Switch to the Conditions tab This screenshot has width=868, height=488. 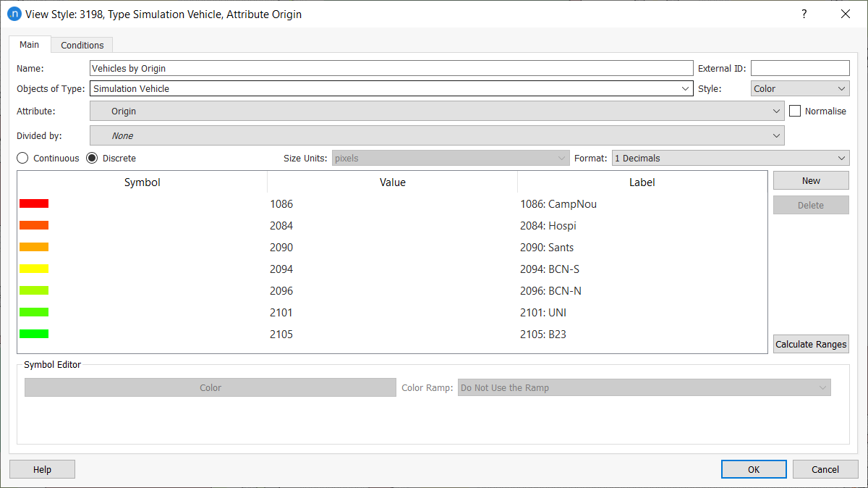(x=82, y=45)
